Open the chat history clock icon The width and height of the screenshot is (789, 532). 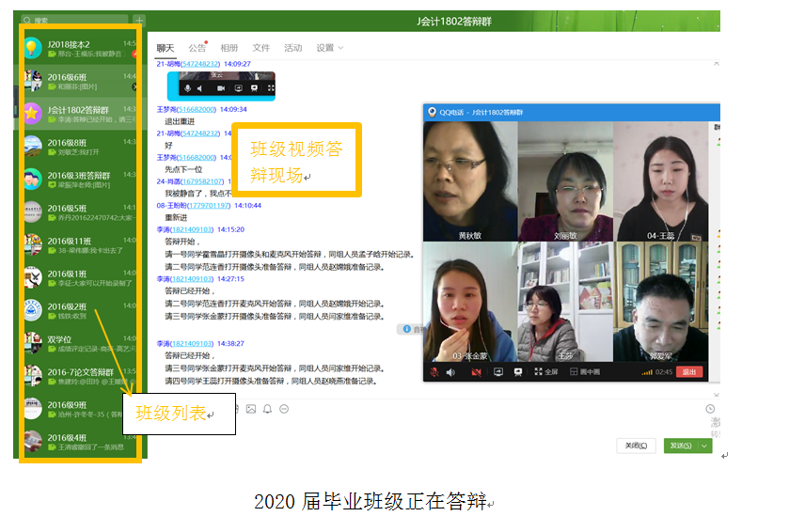tap(710, 409)
